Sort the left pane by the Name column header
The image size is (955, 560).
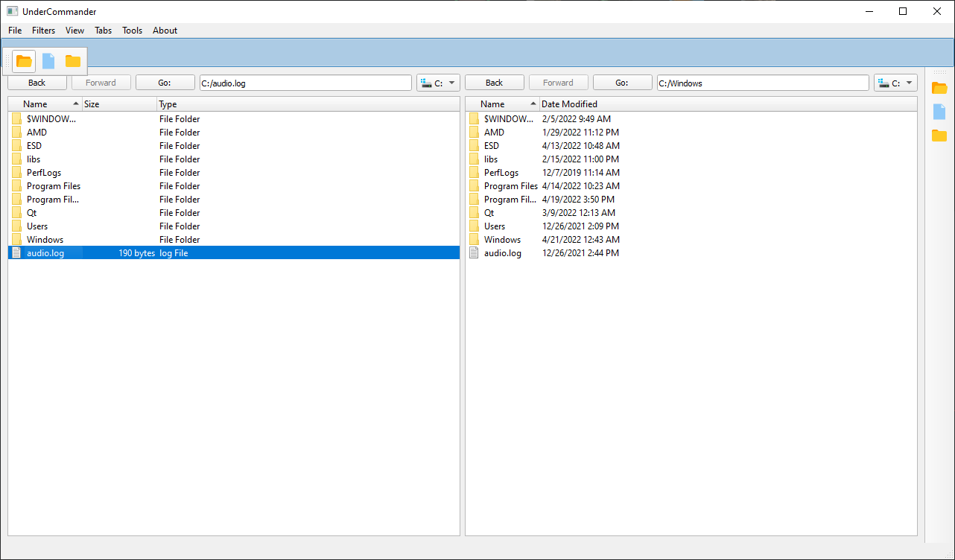[x=45, y=104]
